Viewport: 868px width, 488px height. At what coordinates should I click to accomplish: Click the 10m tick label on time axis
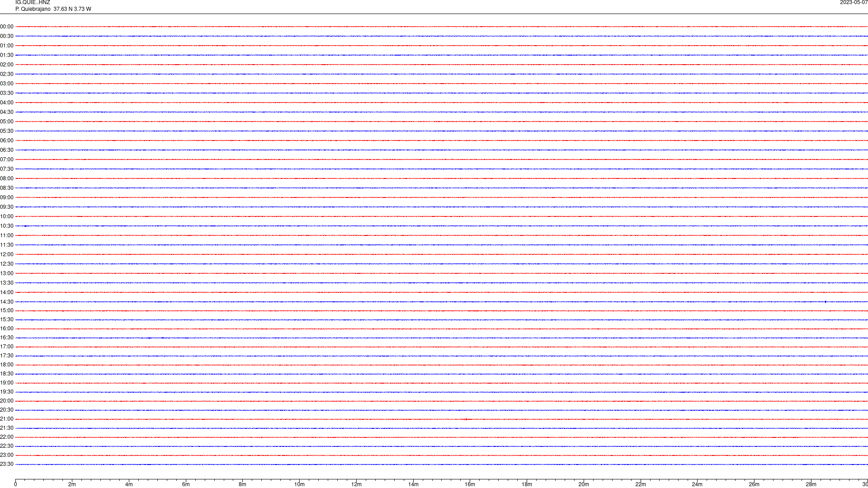click(299, 484)
